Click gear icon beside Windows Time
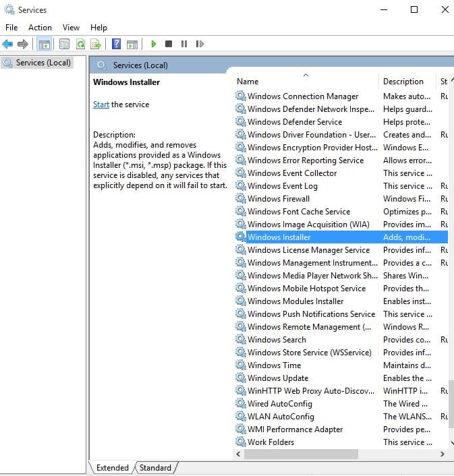Screen dimensions: 454x476 click(x=241, y=365)
